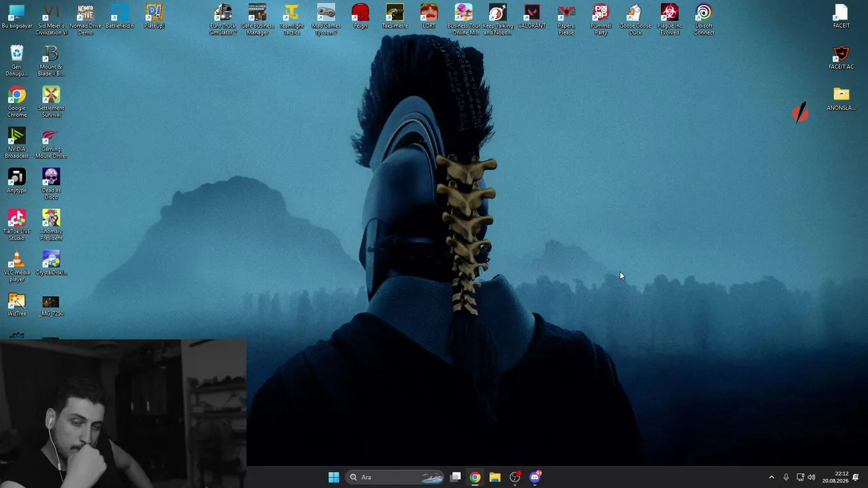Click the Gaming Mouse Driver icon
868x488 pixels.
tap(51, 144)
